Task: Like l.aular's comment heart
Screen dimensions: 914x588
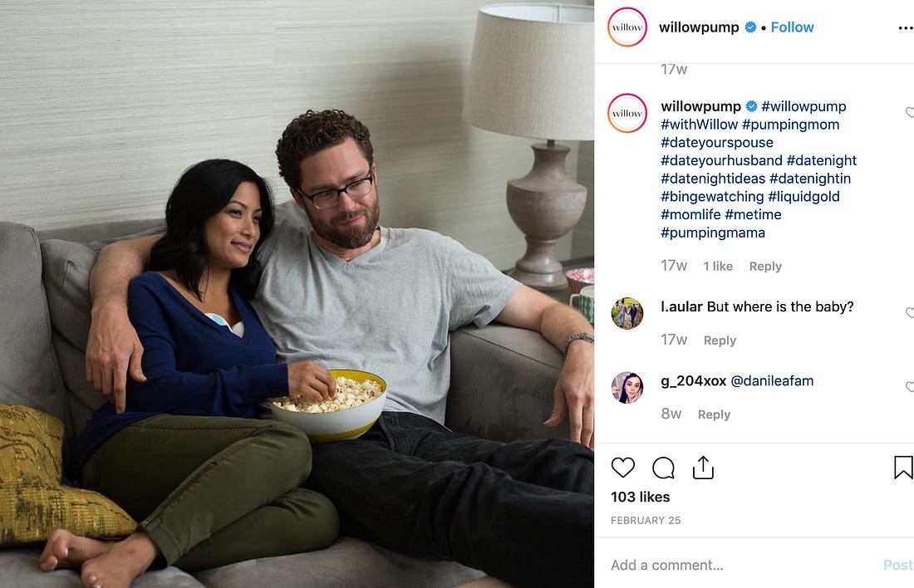Action: coord(910,313)
